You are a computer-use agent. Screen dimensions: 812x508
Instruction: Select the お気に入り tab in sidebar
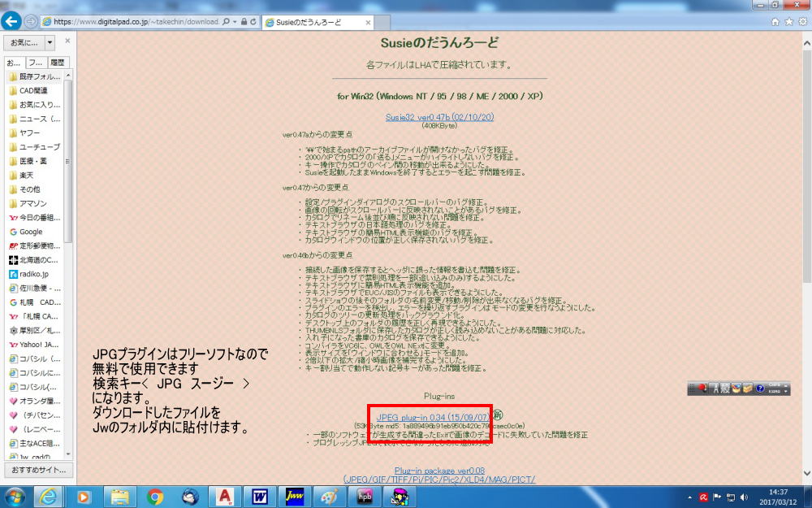point(15,63)
